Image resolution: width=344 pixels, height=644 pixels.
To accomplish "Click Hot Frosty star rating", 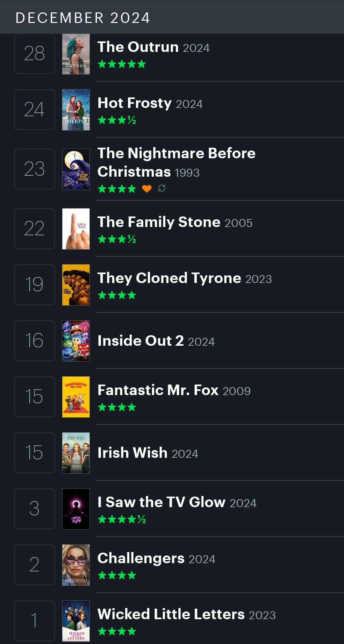I will coord(117,120).
